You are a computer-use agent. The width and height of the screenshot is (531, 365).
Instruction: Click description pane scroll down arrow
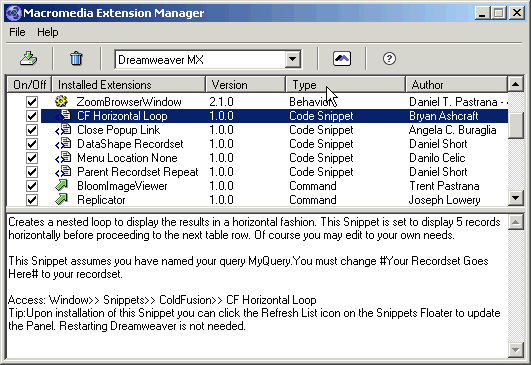coord(516,350)
